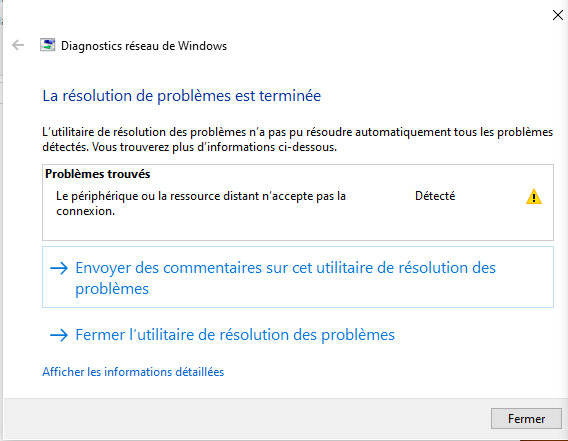Click the yellow warning triangle icon
The width and height of the screenshot is (568, 441).
pyautogui.click(x=534, y=197)
